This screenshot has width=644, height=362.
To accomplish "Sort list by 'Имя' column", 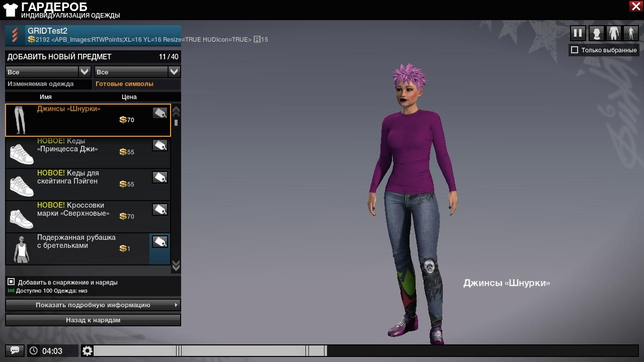I will coord(46,97).
